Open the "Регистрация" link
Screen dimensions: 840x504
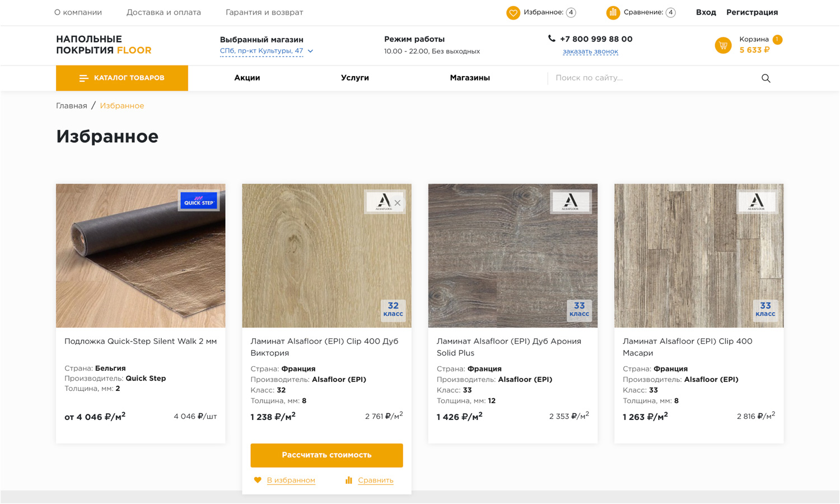click(x=752, y=12)
